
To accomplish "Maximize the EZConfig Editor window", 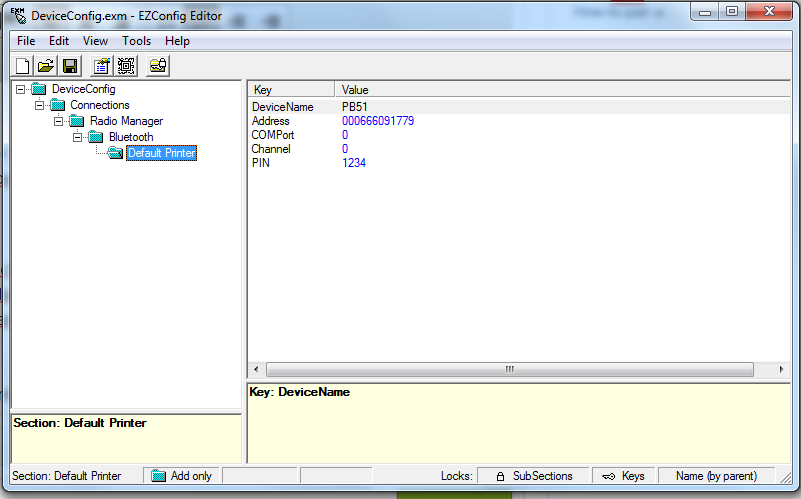I will pos(732,12).
